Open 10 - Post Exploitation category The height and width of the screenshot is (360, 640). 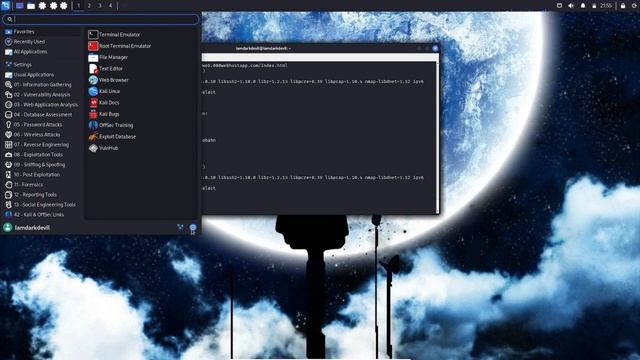pos(42,175)
